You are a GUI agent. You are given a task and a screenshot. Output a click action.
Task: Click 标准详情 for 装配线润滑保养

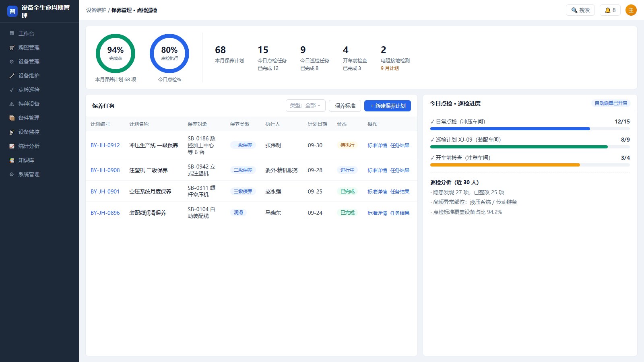pyautogui.click(x=377, y=213)
